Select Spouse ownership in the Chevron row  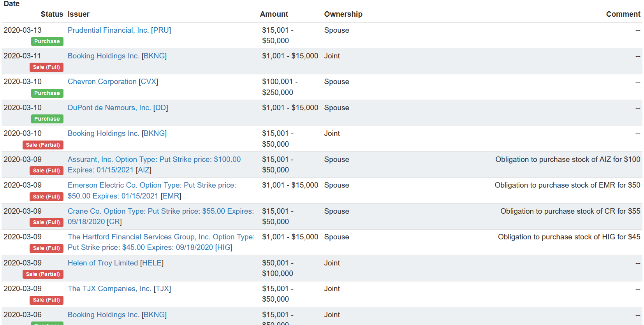(336, 82)
